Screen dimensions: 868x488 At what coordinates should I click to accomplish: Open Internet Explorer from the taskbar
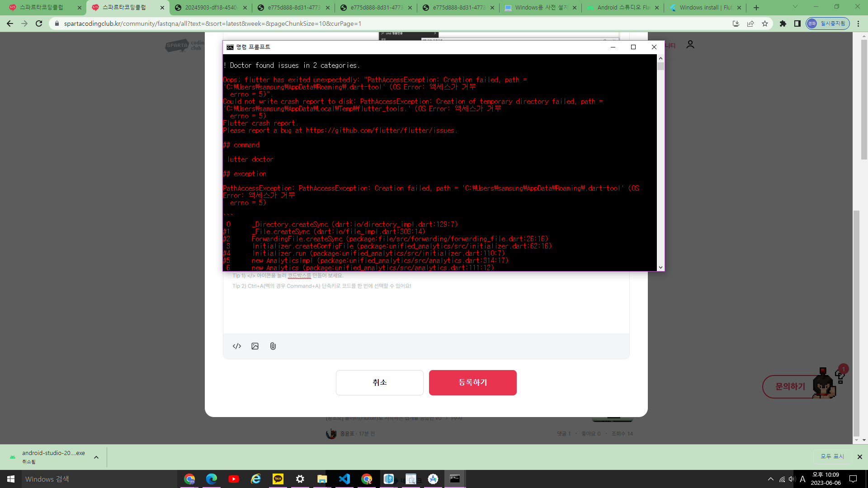(256, 479)
